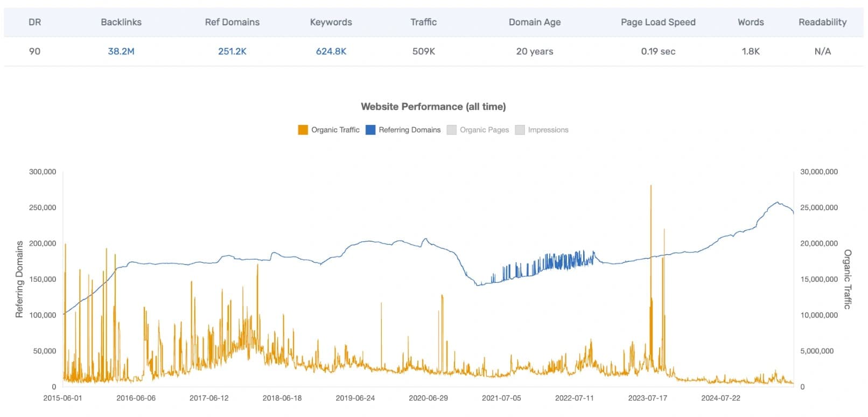Viewport: 868px width, 417px height.
Task: Click the Keywords column header
Action: click(331, 22)
